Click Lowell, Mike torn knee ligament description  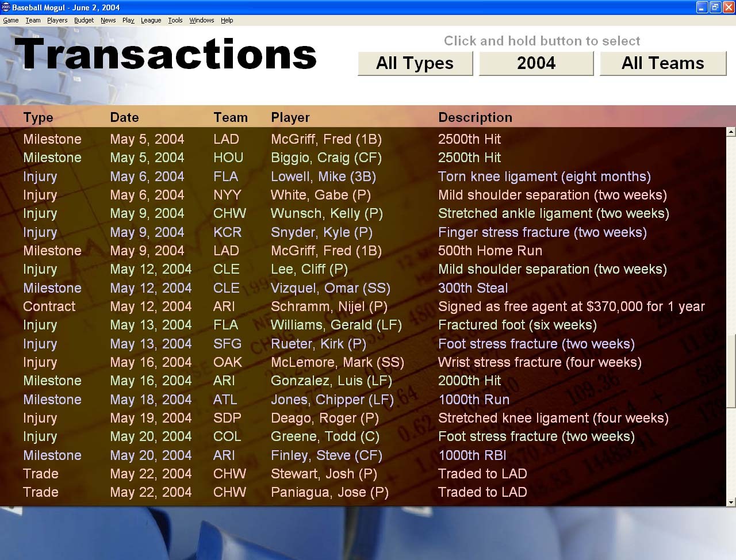[x=544, y=177]
